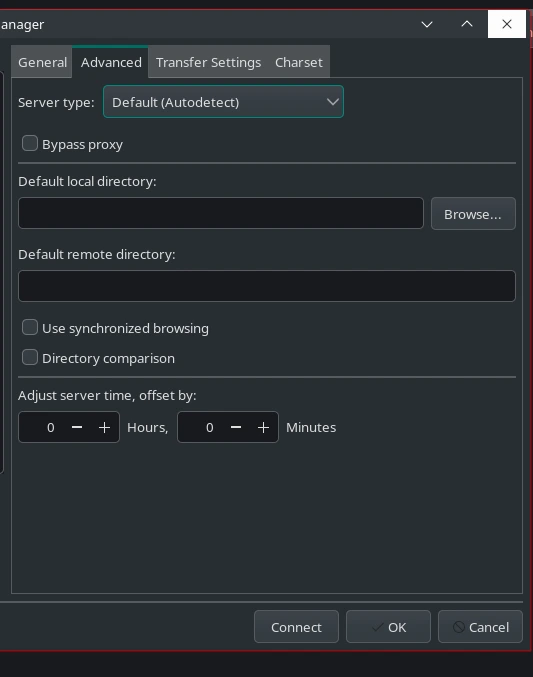Image resolution: width=533 pixels, height=677 pixels.
Task: Switch to the General tab
Action: point(42,63)
